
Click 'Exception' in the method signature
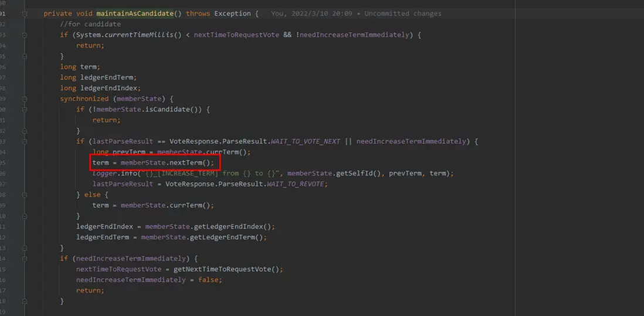coord(232,13)
